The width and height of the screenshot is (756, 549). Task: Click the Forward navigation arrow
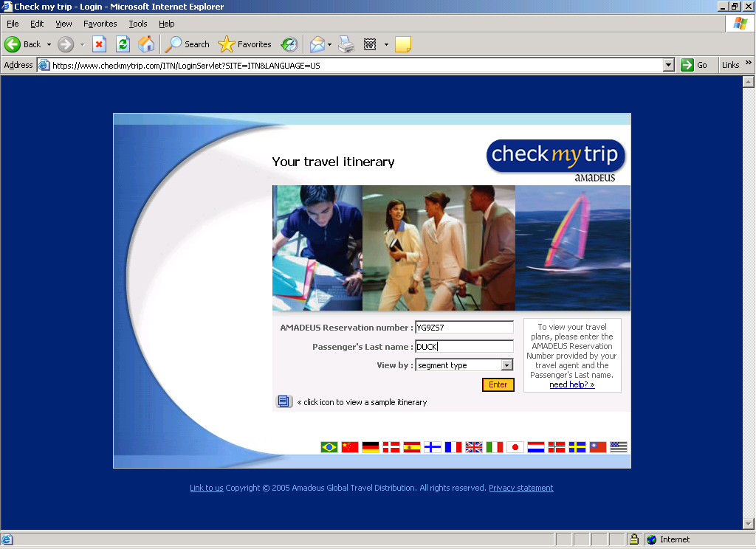tap(66, 44)
